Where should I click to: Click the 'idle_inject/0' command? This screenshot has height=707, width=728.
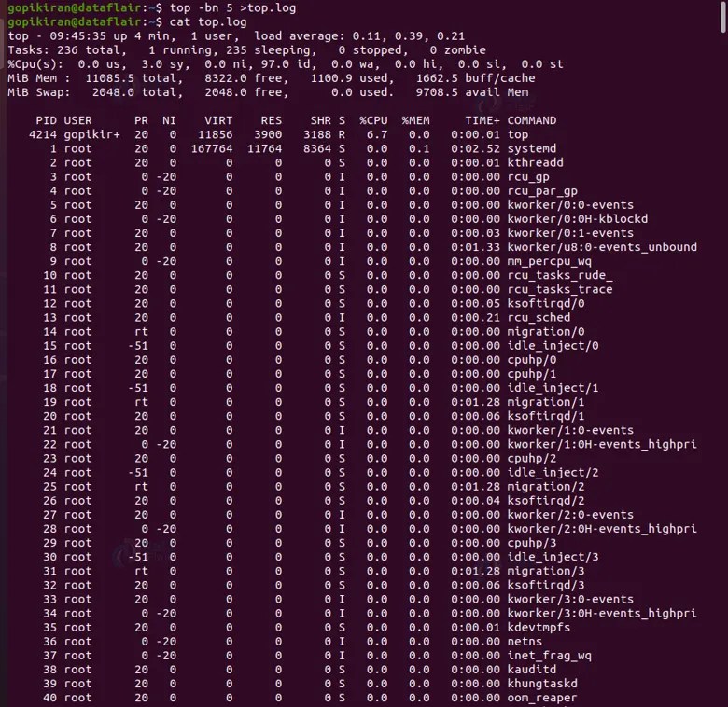click(553, 346)
